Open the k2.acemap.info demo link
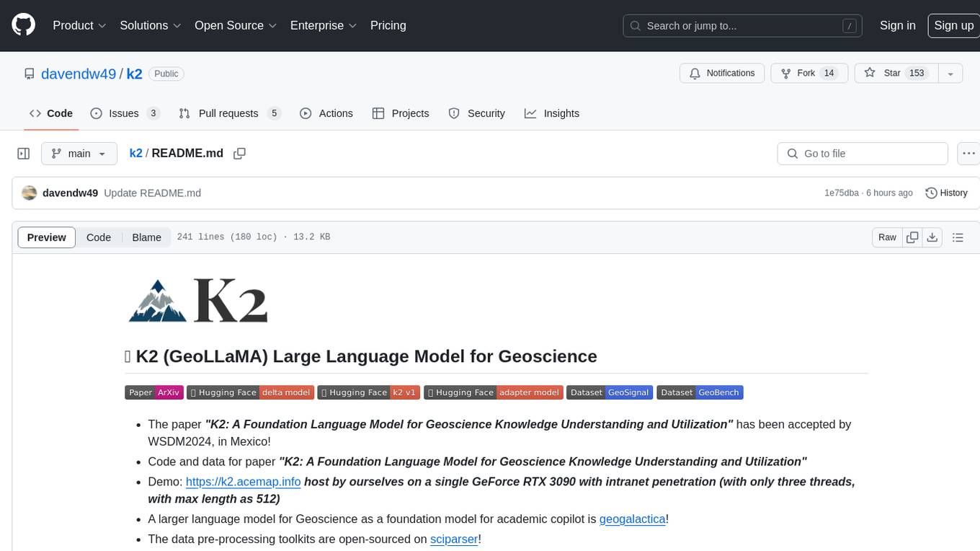 point(243,482)
